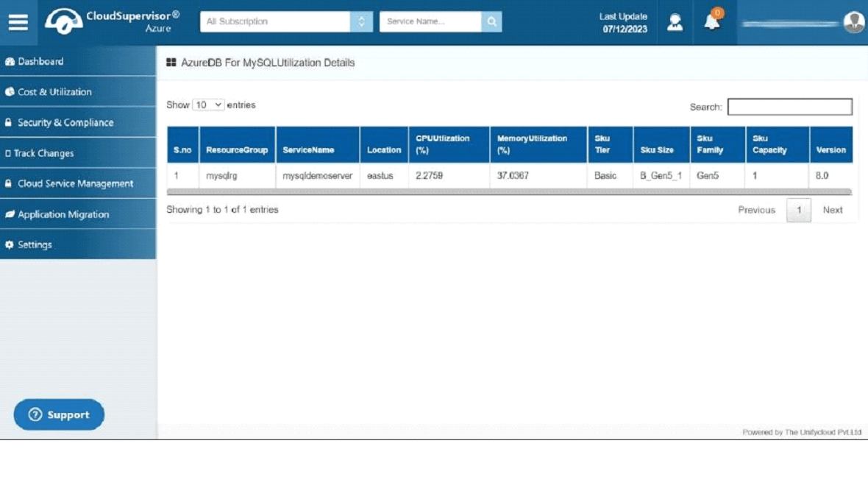Click the CloudSupervisor Azure logo
The height and width of the screenshot is (477, 868).
click(x=113, y=21)
